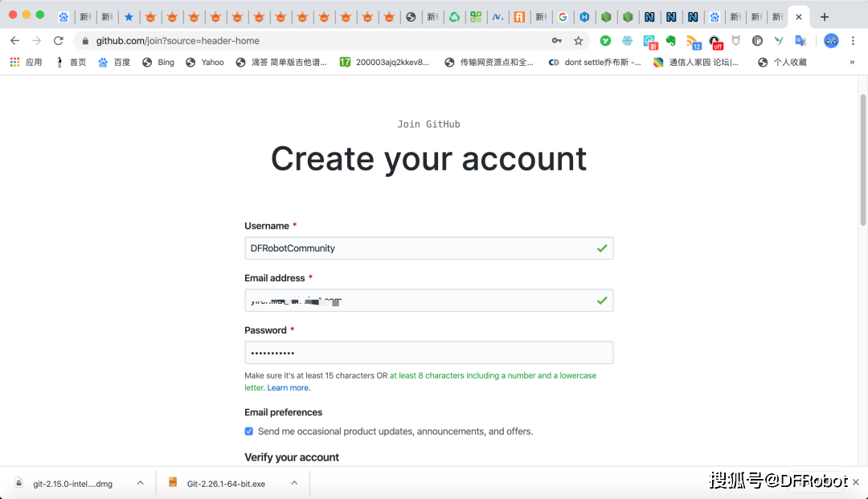
Task: Open a new browser tab
Action: (x=825, y=17)
